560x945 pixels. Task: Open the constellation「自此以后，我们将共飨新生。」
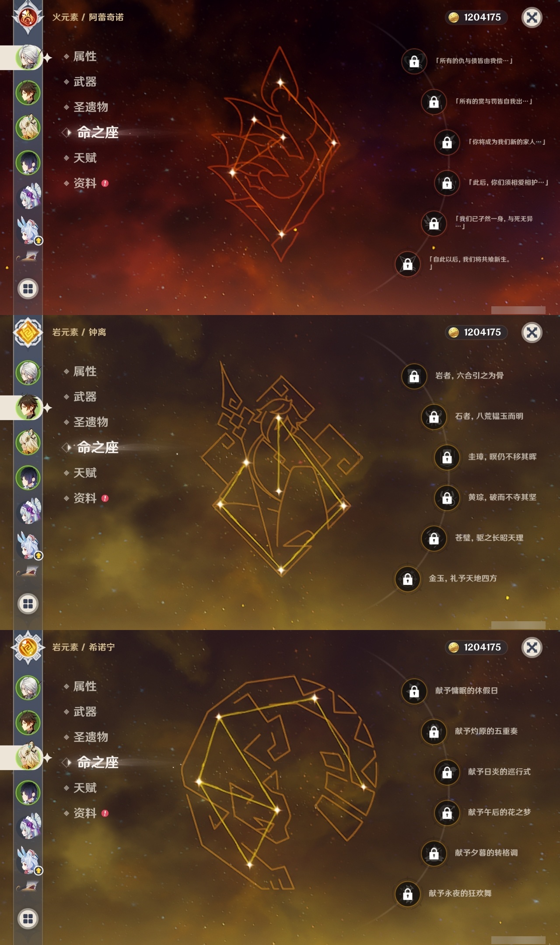(470, 262)
